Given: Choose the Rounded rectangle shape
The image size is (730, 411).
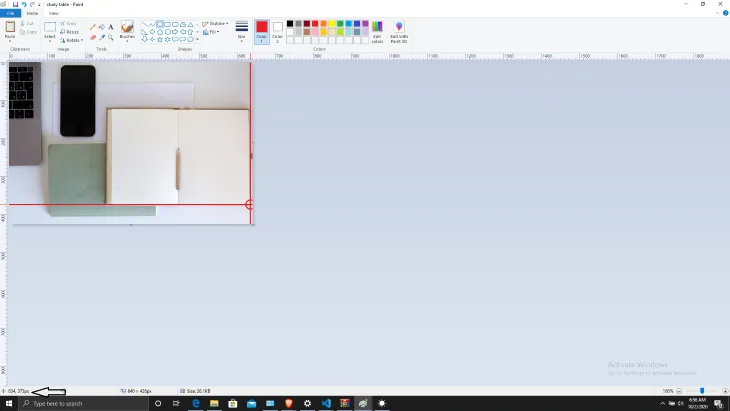Looking at the screenshot, I should (175, 24).
